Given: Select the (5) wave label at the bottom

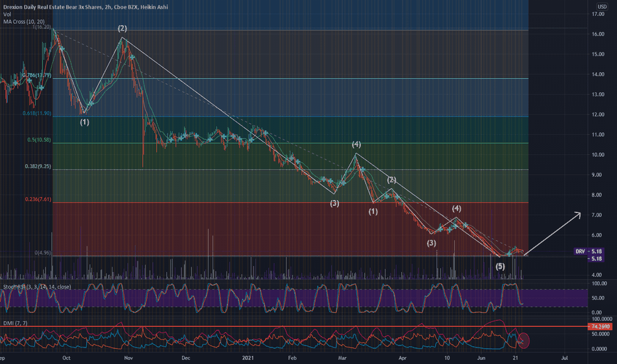Looking at the screenshot, I should (x=500, y=267).
